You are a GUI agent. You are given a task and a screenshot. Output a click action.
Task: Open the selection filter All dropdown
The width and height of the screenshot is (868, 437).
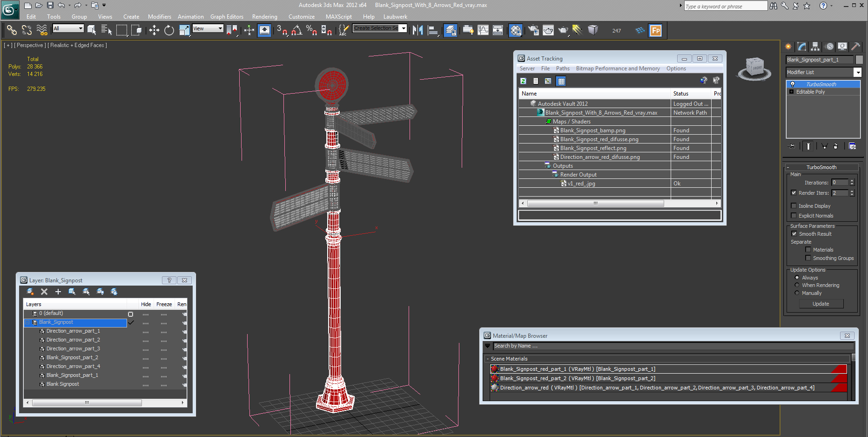81,28
